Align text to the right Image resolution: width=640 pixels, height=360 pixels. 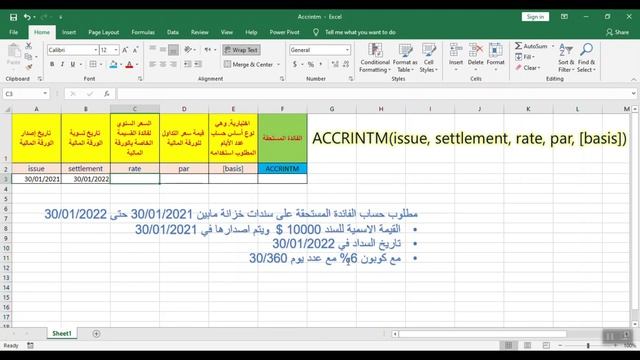tap(173, 64)
